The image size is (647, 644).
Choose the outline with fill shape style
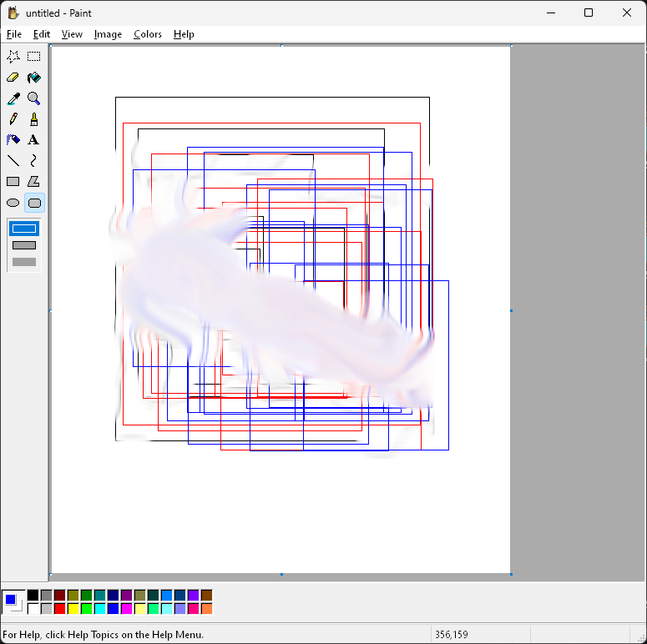[24, 245]
